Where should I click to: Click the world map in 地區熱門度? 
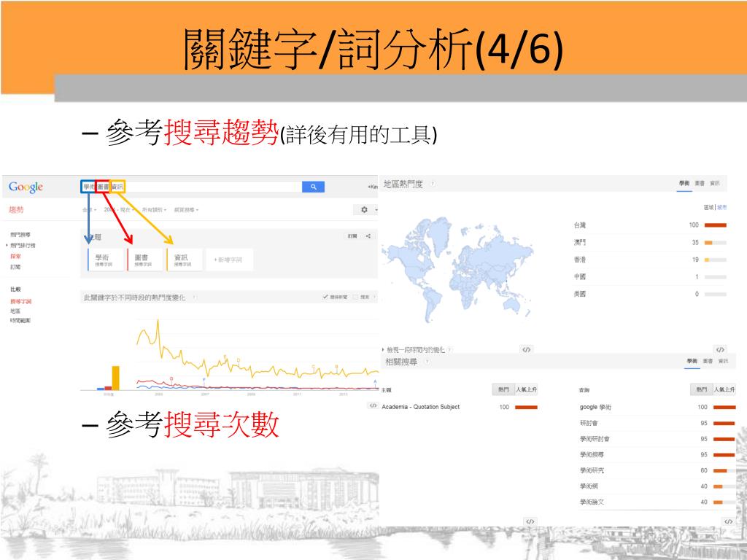point(458,269)
